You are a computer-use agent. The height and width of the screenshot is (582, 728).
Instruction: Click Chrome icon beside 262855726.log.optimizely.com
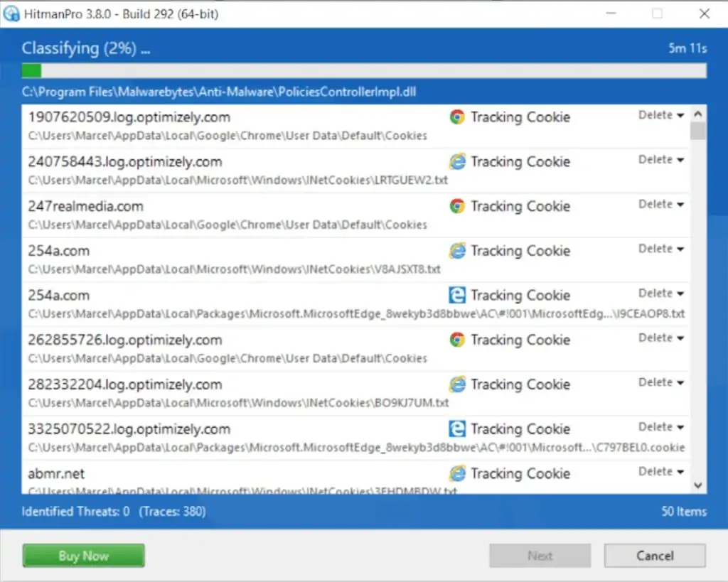(457, 340)
